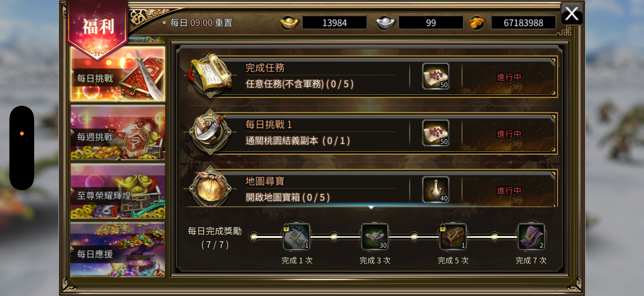The height and width of the screenshot is (296, 644).
Task: Claim the 完成 1 次 token reward
Action: pyautogui.click(x=296, y=237)
